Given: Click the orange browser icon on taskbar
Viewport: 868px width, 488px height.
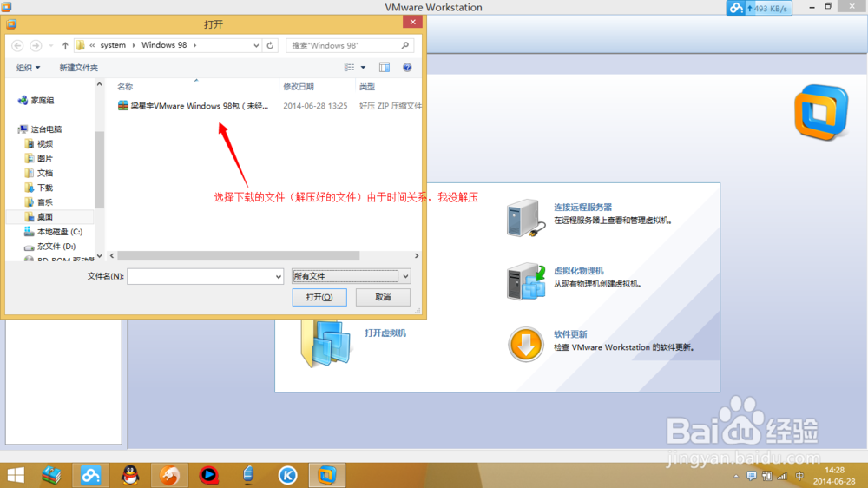Looking at the screenshot, I should 169,475.
